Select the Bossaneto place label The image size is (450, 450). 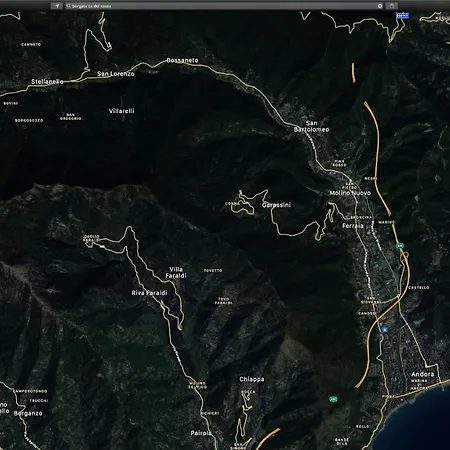[182, 60]
